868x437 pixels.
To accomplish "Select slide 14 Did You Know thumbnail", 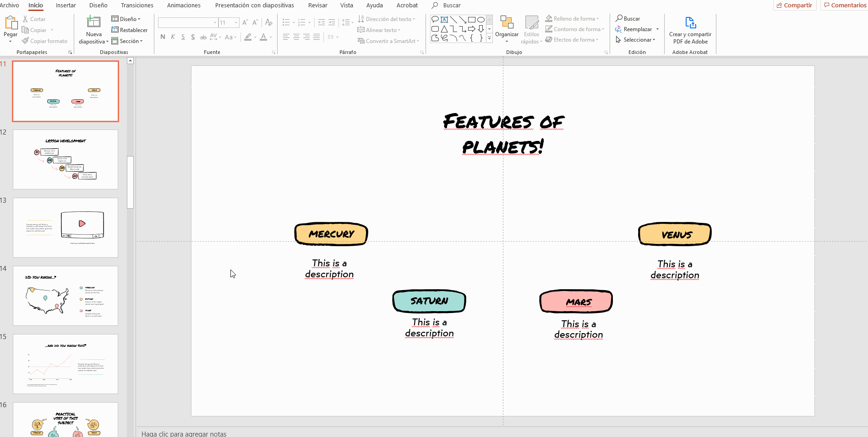I will pyautogui.click(x=66, y=296).
